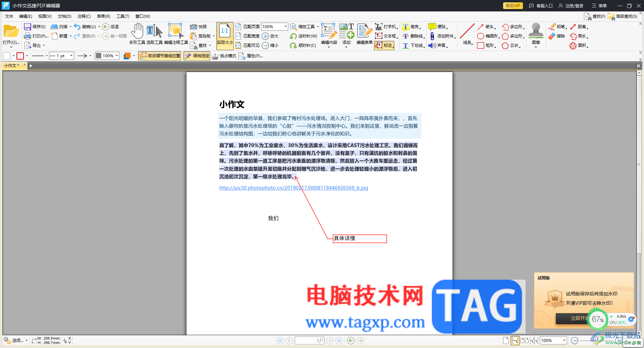This screenshot has height=348, width=644.
Task: Attach a file with 添加附件
Action: [x=442, y=36]
